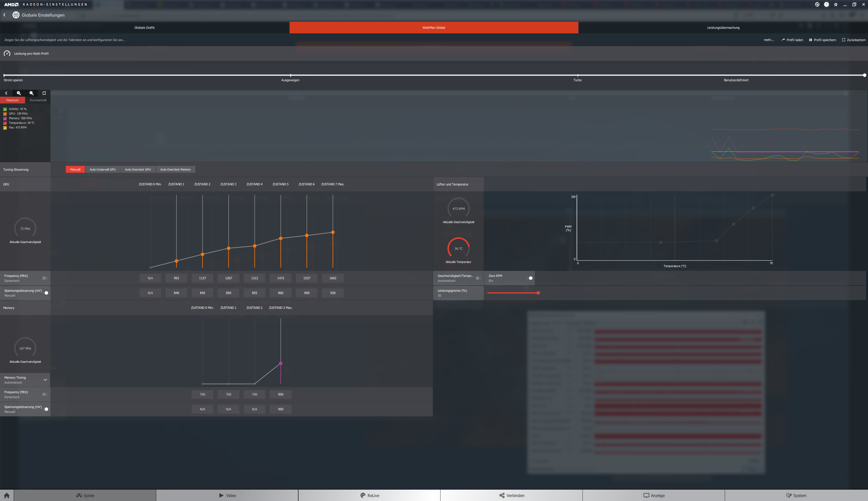Click the Auto Undervolt GPU button
Viewport: 868px width, 501px height.
(102, 169)
